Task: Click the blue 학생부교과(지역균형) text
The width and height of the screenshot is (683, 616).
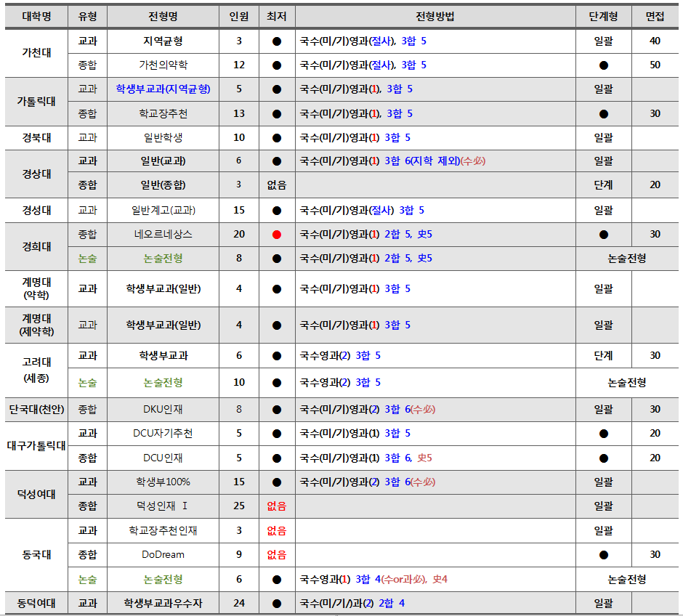Action: click(163, 89)
